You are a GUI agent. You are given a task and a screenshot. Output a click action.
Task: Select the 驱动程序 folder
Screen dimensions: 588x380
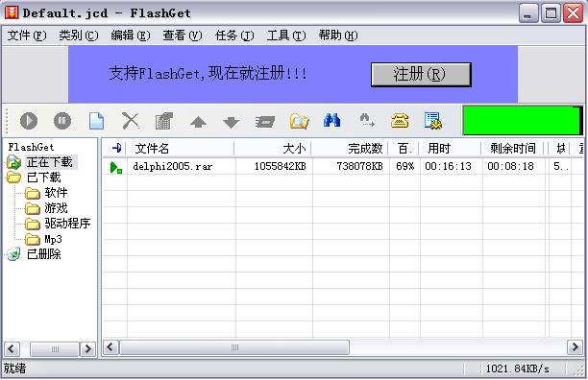pos(67,224)
